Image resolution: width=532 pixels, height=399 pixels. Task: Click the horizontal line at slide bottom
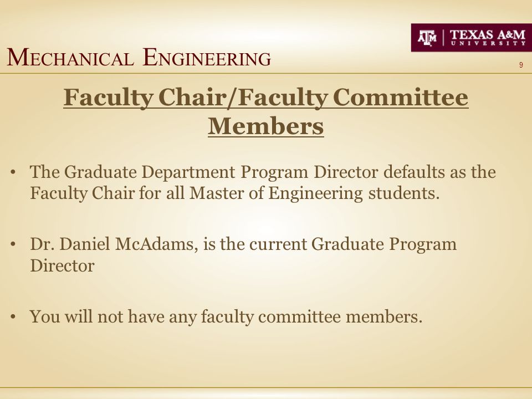click(x=266, y=387)
